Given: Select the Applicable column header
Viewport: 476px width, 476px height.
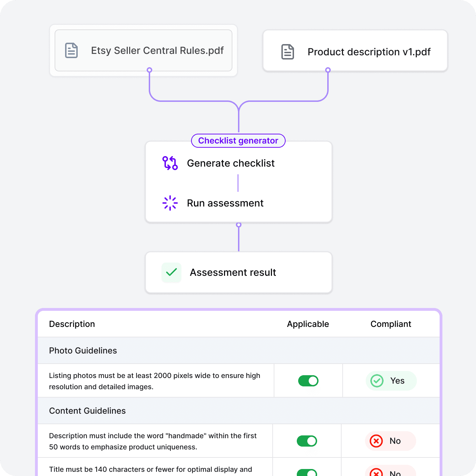Looking at the screenshot, I should coord(308,324).
